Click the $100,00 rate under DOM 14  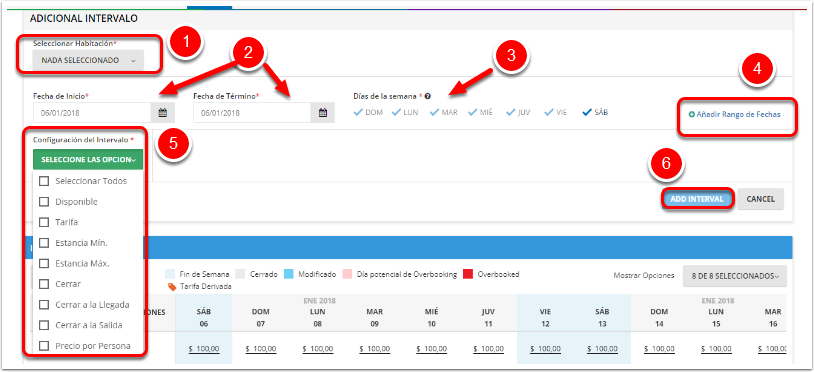(x=659, y=349)
